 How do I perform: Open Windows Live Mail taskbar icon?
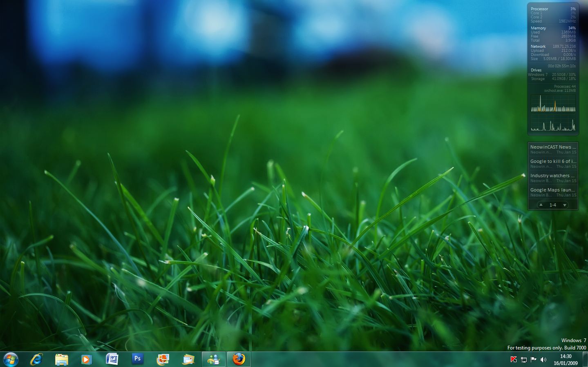pos(188,359)
